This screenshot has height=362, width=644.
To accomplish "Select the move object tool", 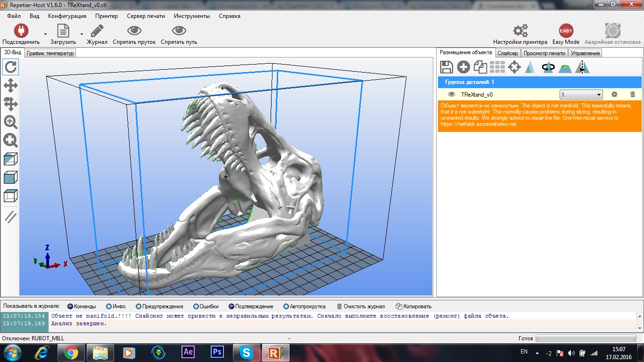I will (x=10, y=104).
